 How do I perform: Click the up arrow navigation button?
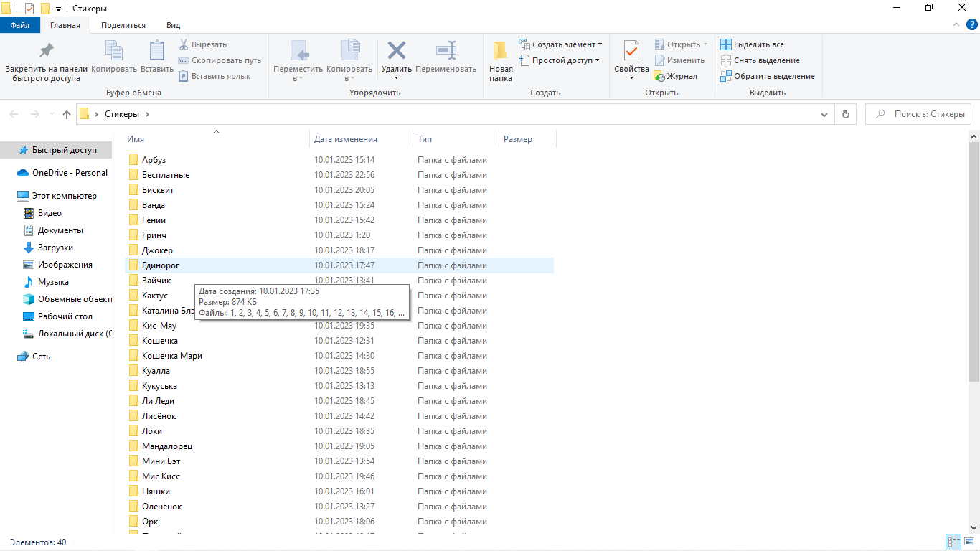click(67, 114)
